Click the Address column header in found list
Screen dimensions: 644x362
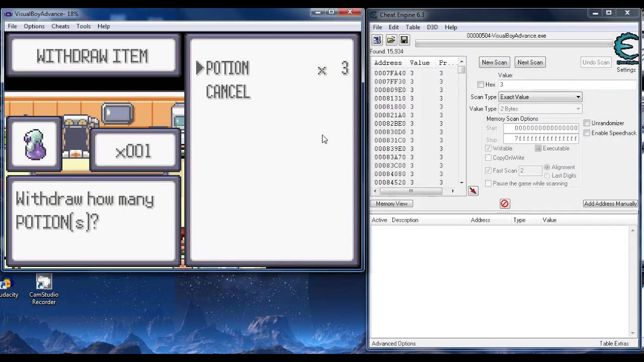(x=389, y=63)
